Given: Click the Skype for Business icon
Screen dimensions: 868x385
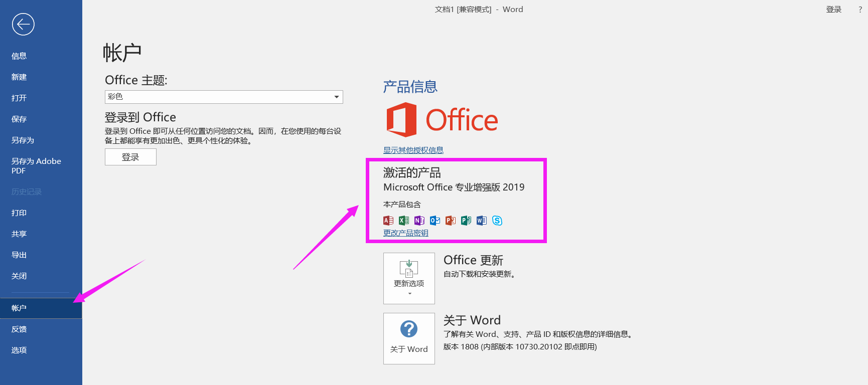Looking at the screenshot, I should pos(497,221).
